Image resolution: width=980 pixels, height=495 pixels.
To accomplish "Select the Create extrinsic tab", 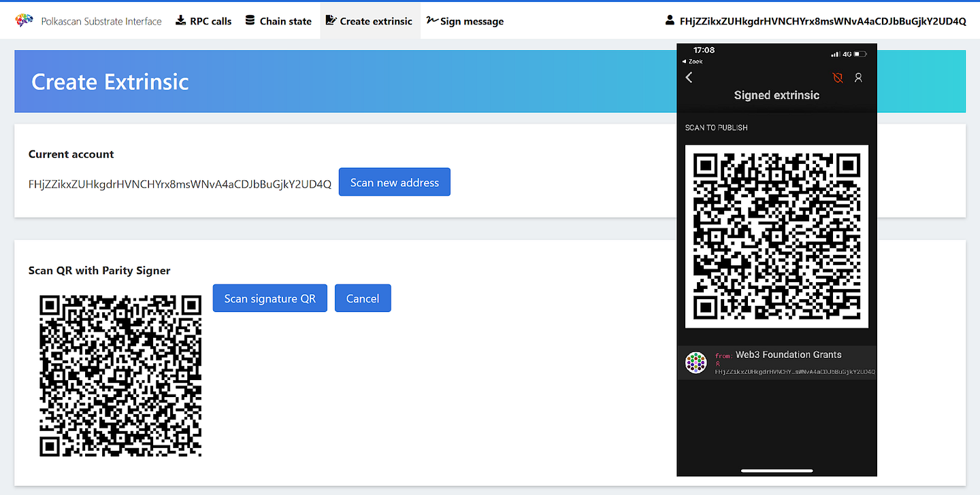I will pos(370,21).
